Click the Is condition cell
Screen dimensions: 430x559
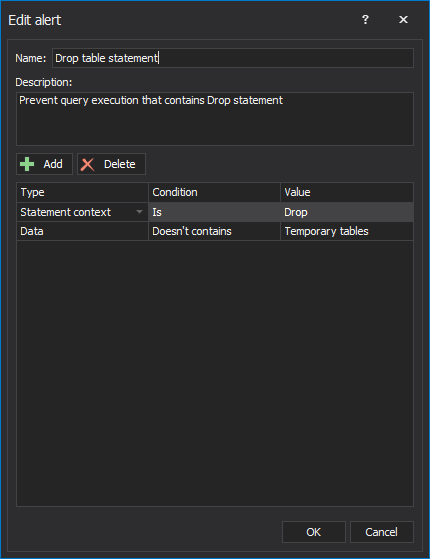[214, 212]
